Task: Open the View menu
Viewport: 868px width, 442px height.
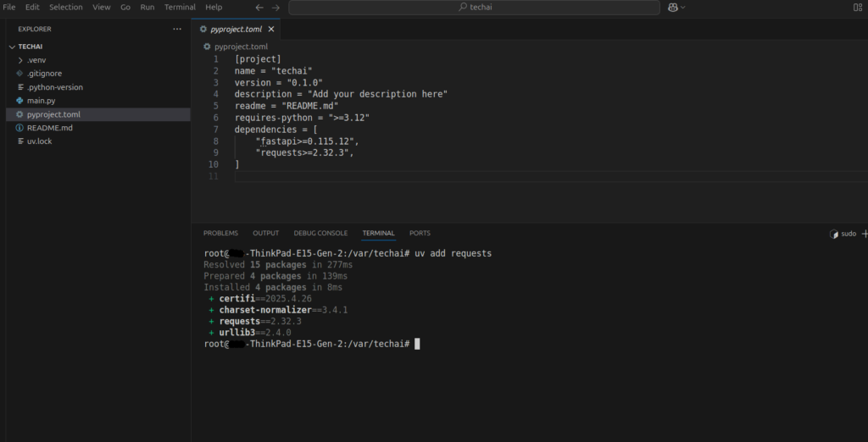Action: pos(102,7)
